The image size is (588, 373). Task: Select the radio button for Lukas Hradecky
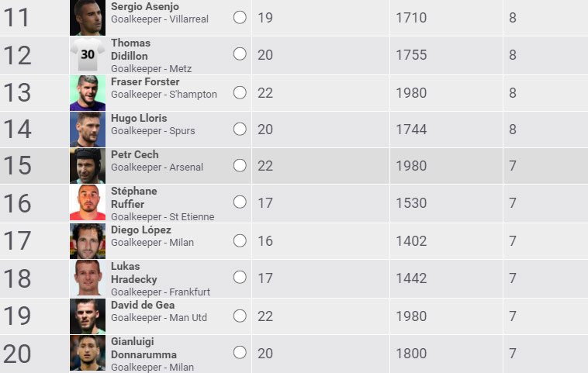tap(240, 278)
